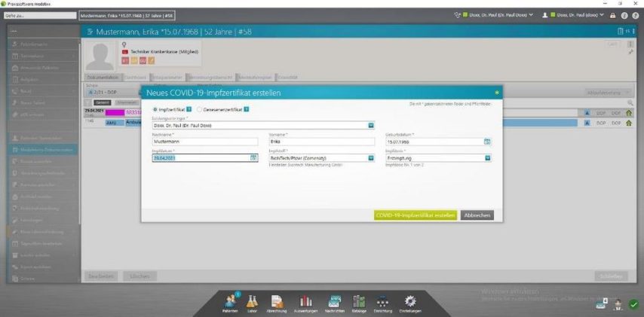Expand the Impfstoff dropdown
The width and height of the screenshot is (644, 317).
point(371,158)
